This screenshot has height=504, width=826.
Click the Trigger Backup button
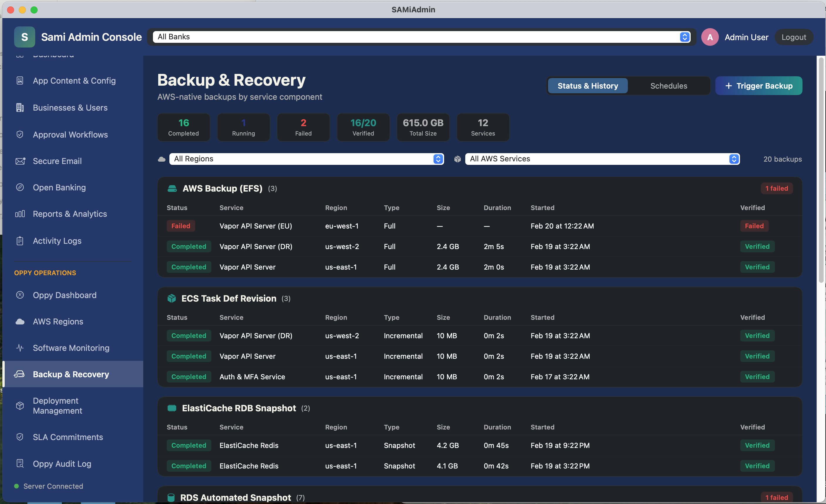(758, 85)
